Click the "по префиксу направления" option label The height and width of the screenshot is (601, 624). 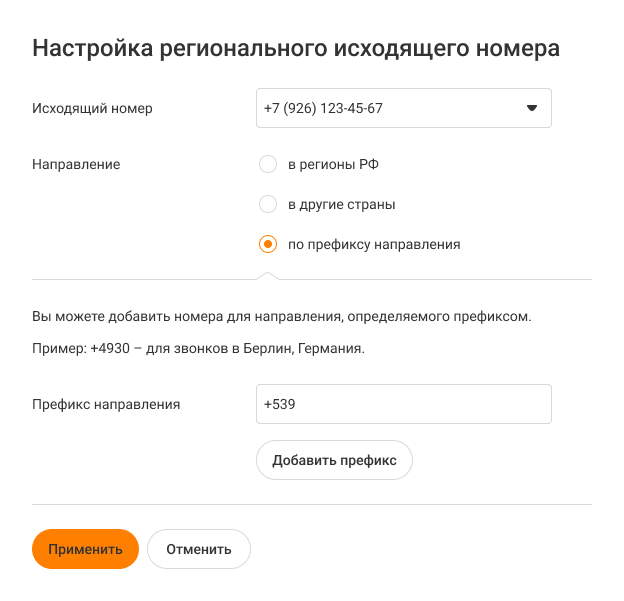coord(374,243)
